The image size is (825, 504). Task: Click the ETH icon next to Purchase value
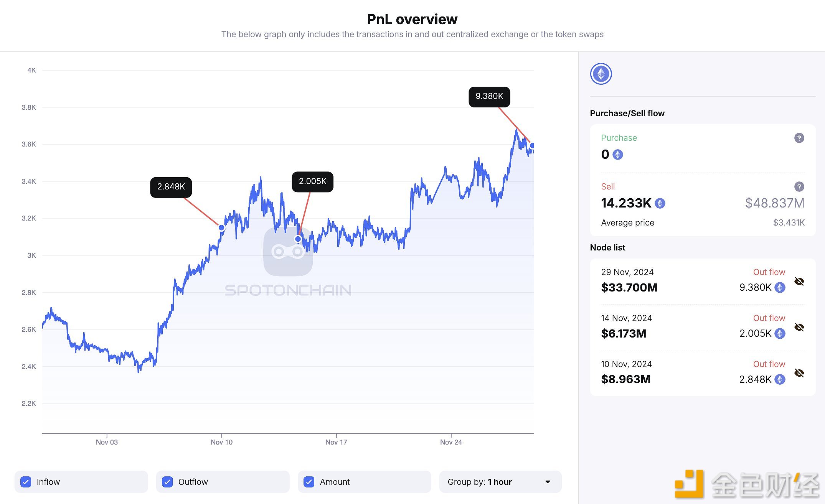pyautogui.click(x=619, y=154)
